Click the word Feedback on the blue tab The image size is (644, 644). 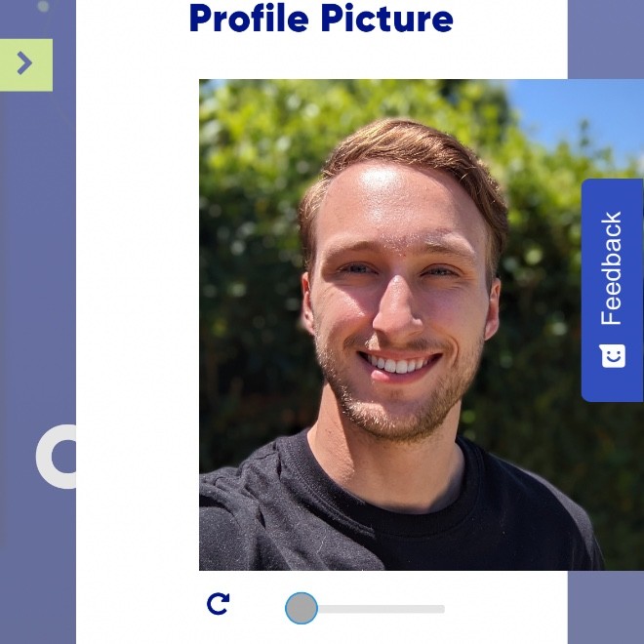pyautogui.click(x=611, y=268)
